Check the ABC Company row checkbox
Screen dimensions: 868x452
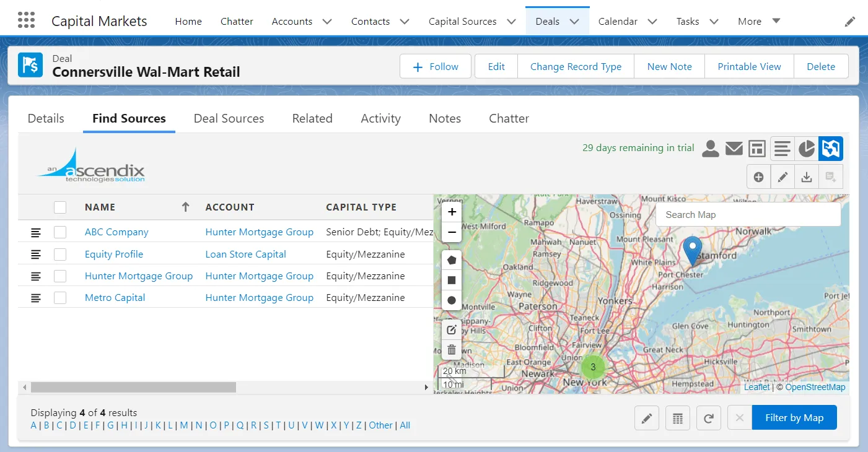pyautogui.click(x=60, y=232)
